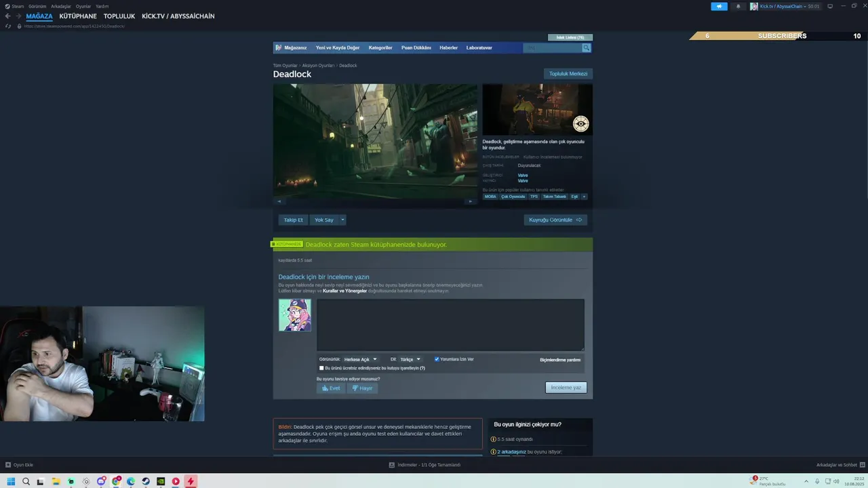The image size is (868, 488).
Task: Click the next-thumbnail arrow under media carousel
Action: [x=471, y=201]
